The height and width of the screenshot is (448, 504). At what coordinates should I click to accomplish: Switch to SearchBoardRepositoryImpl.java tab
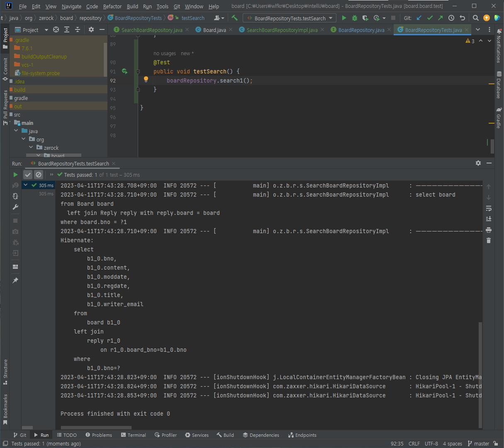[282, 30]
